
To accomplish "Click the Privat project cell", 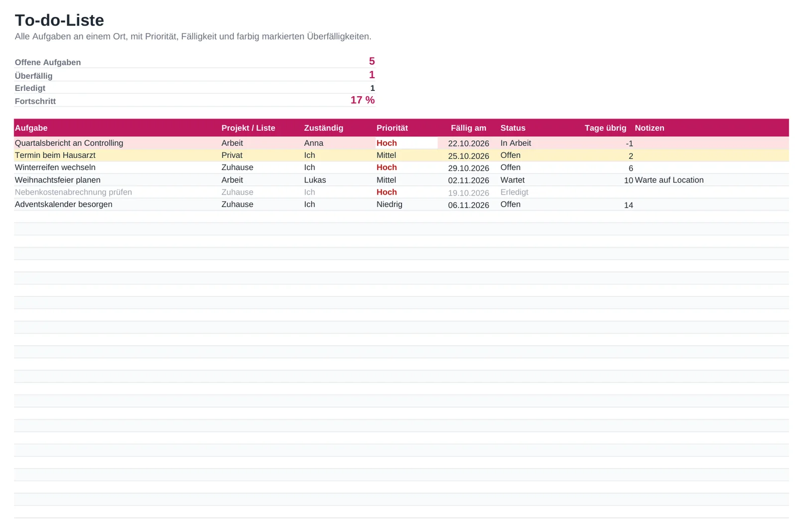I will click(232, 155).
